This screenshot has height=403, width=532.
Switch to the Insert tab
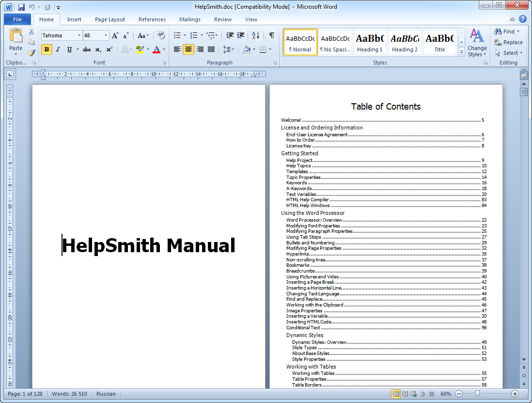[x=74, y=19]
